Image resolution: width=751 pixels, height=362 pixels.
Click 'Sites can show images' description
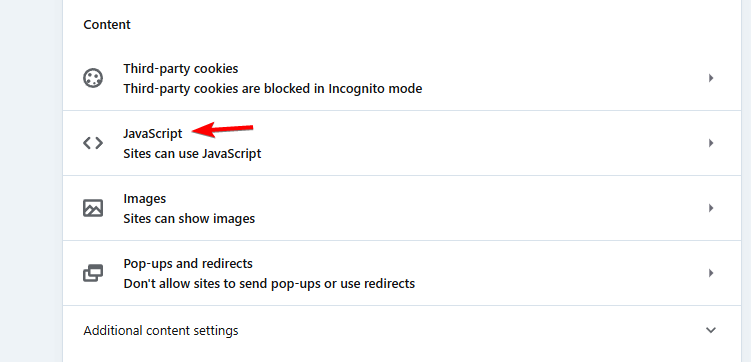[189, 219]
